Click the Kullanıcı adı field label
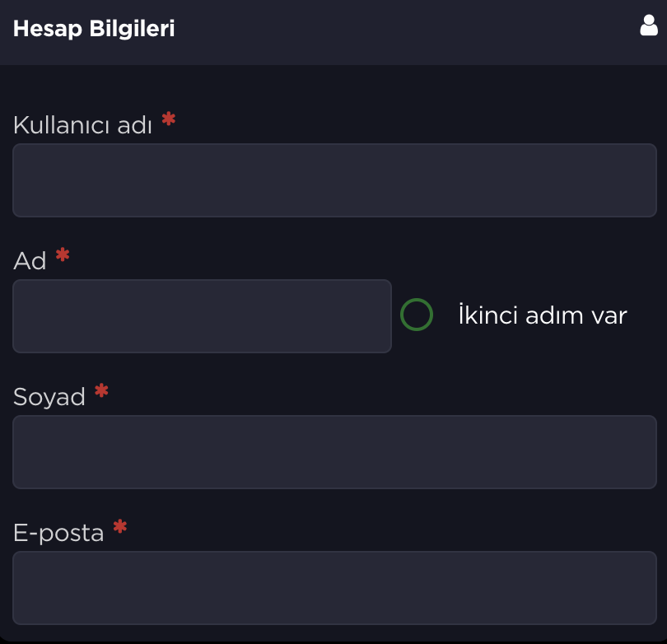Viewport: 667px width, 644px height. (x=82, y=125)
